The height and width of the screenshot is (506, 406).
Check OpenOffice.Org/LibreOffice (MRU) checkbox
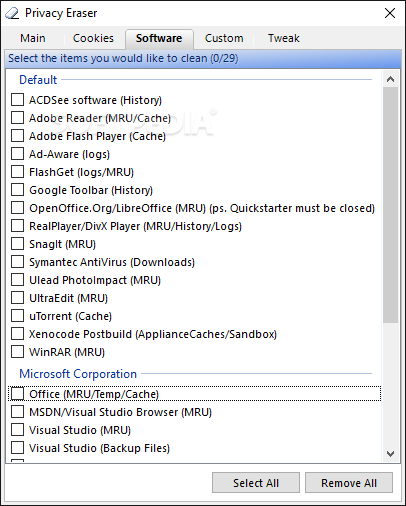point(17,208)
